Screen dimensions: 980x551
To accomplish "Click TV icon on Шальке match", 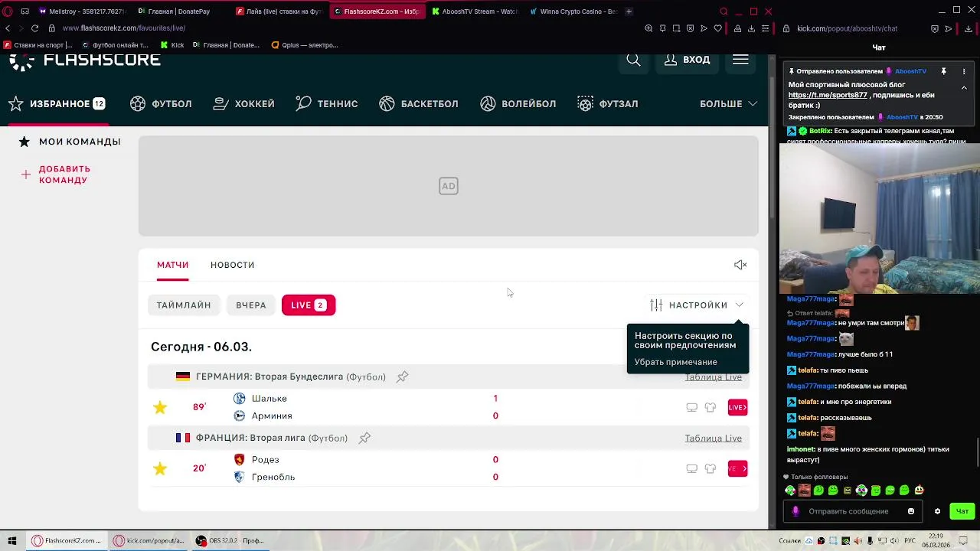I will [691, 408].
